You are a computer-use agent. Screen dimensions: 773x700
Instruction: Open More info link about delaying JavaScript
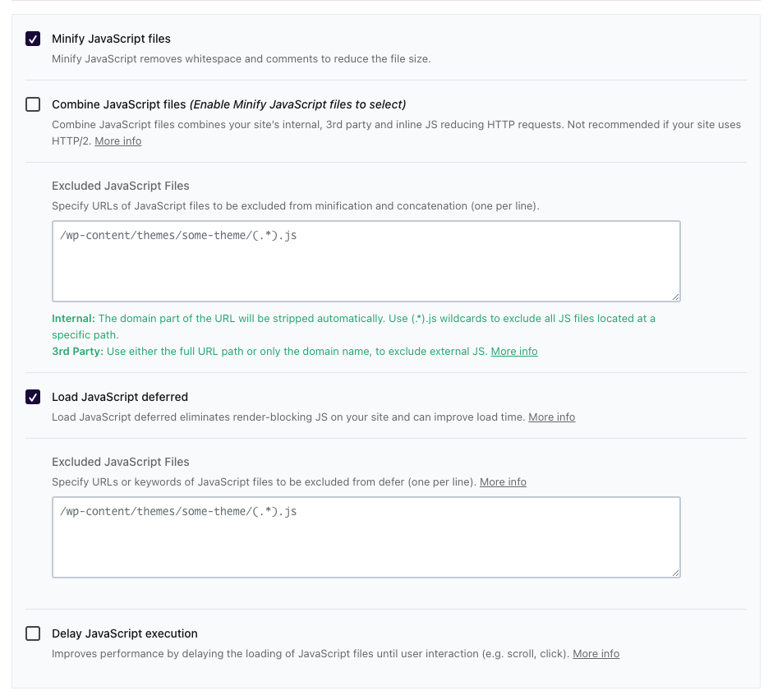point(596,654)
